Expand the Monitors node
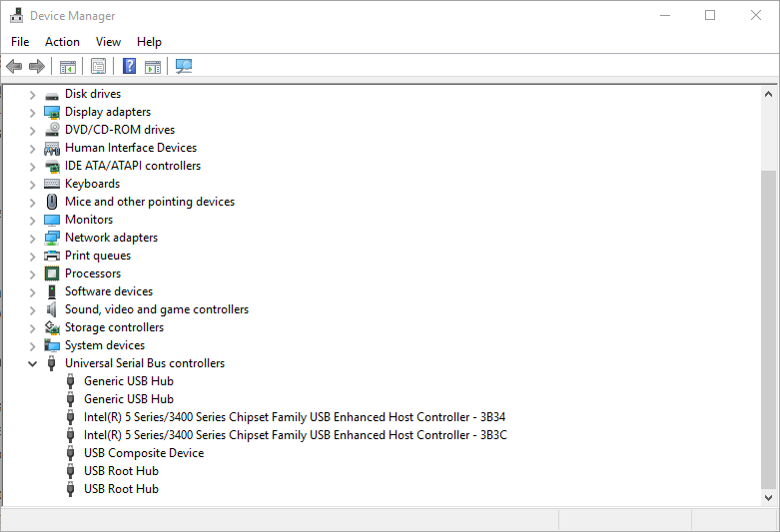The height and width of the screenshot is (532, 780). (x=32, y=221)
